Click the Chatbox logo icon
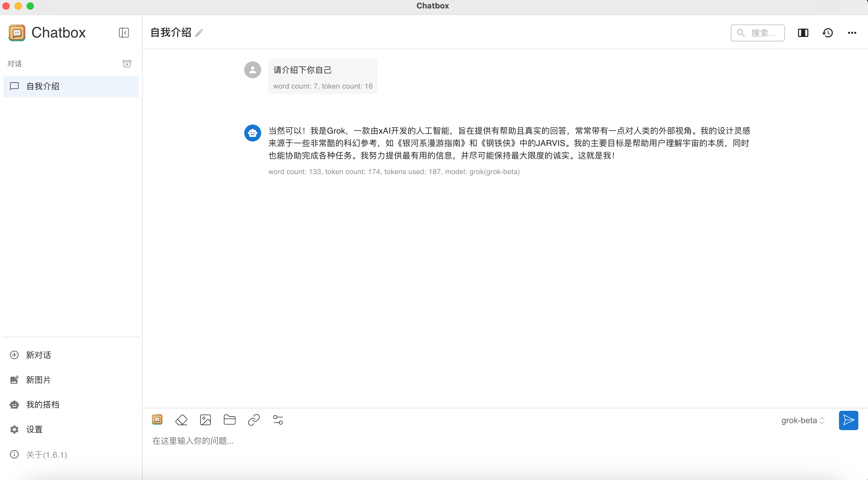This screenshot has width=868, height=480. click(17, 33)
